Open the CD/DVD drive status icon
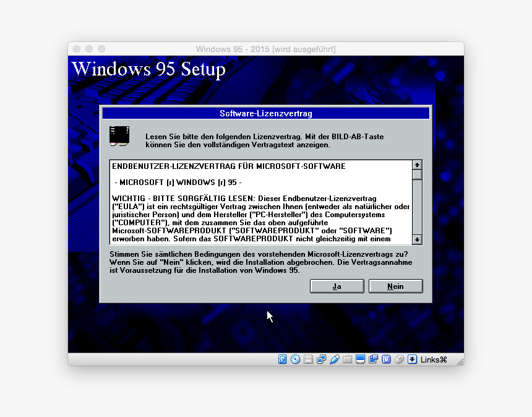 click(x=294, y=359)
